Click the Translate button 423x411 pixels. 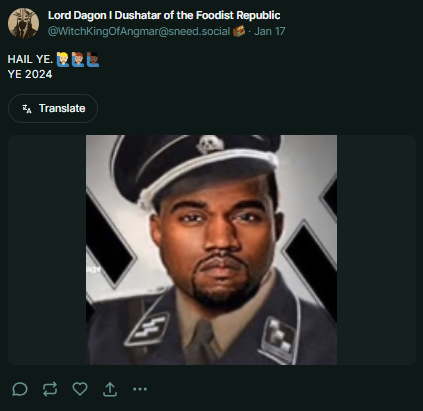click(53, 108)
